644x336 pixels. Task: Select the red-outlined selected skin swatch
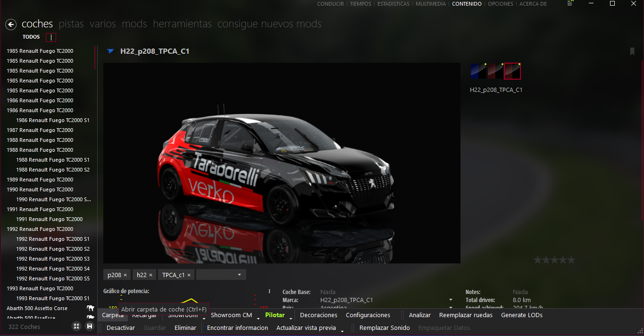coord(512,71)
